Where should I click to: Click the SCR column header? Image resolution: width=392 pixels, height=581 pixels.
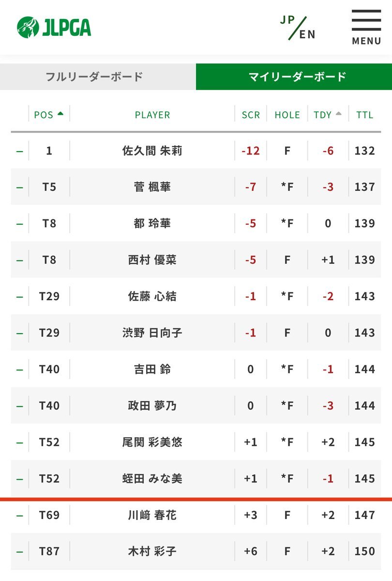[251, 115]
